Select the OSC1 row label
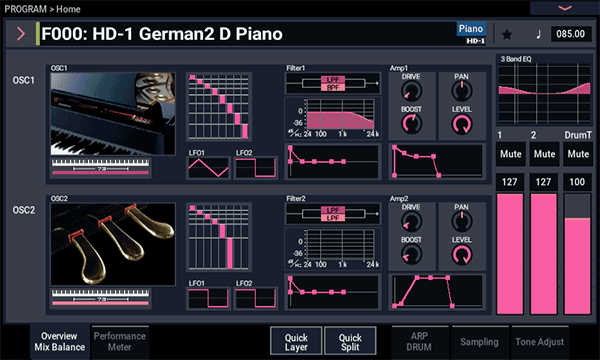 click(24, 80)
